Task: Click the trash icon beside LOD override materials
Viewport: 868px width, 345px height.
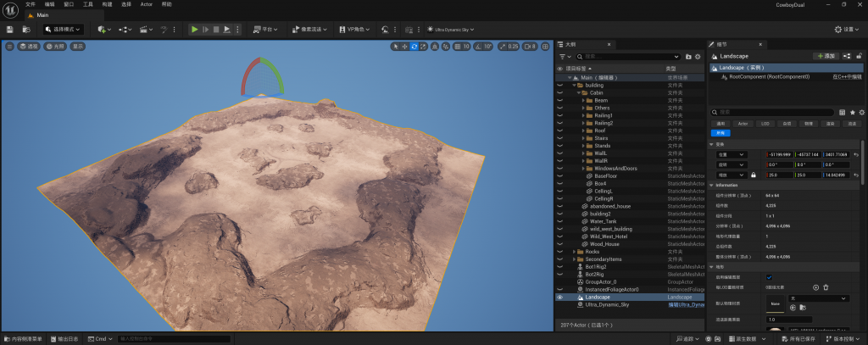Action: coord(826,287)
